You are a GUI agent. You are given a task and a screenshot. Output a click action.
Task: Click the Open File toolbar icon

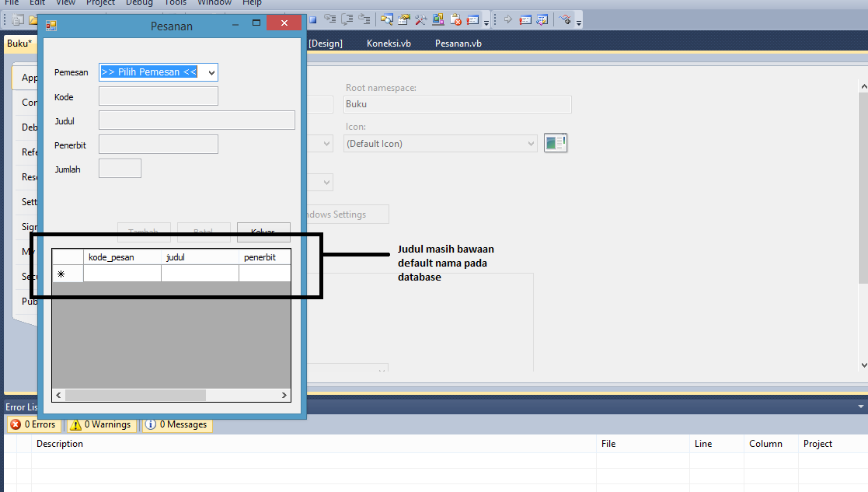tap(33, 19)
